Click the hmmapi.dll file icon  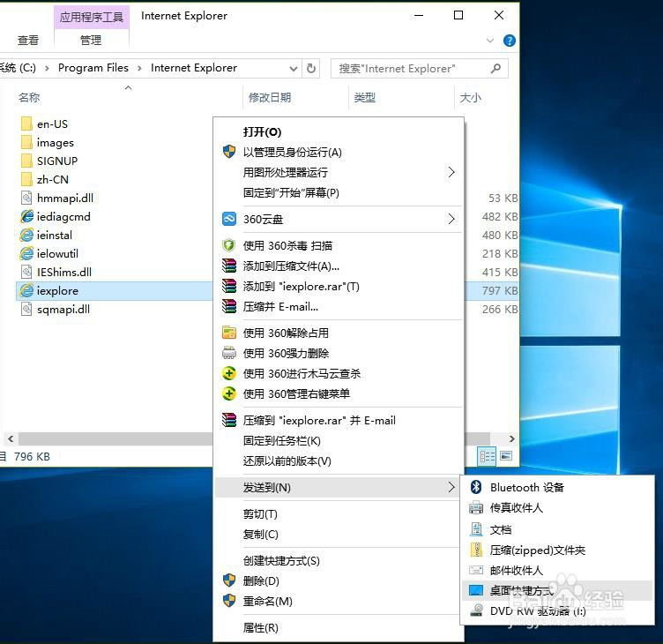tap(26, 198)
